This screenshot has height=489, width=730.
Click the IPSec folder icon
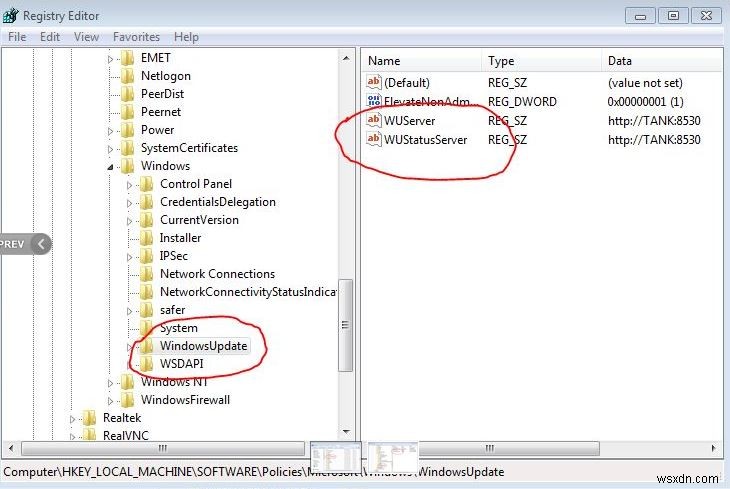(x=147, y=256)
